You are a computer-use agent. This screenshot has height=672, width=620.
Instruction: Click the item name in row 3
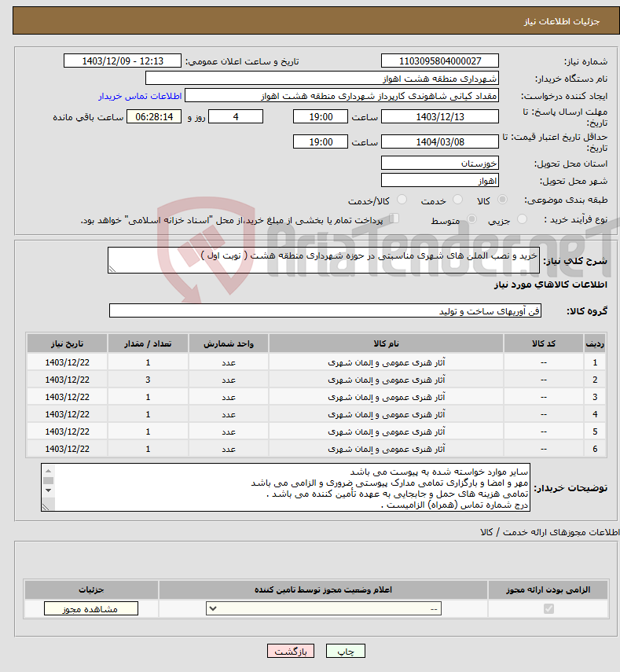tap(386, 397)
